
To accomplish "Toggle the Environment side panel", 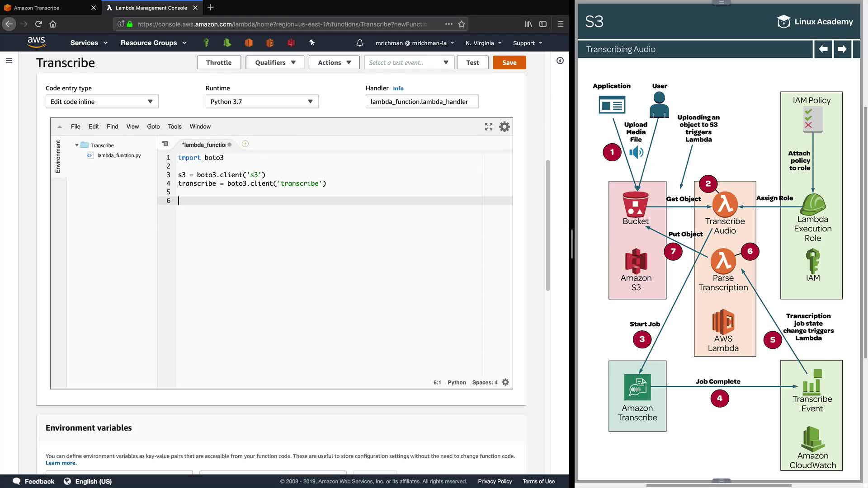I will click(58, 156).
